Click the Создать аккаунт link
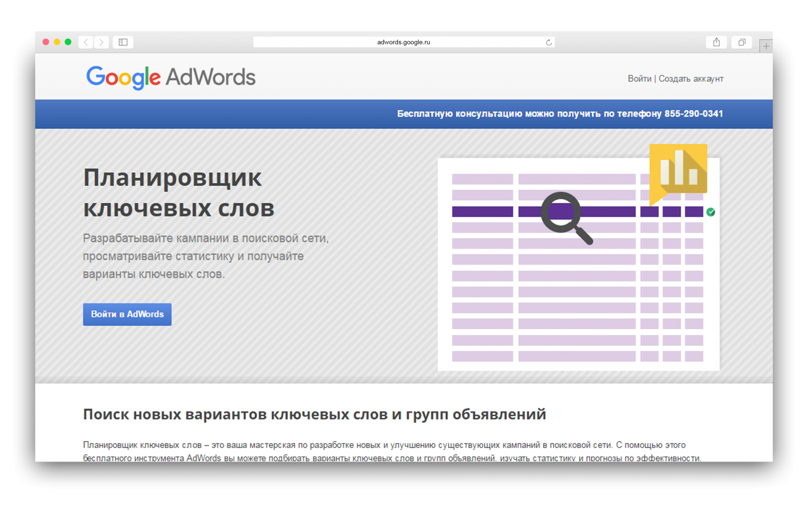Screen dimensions: 812x505 [691, 78]
